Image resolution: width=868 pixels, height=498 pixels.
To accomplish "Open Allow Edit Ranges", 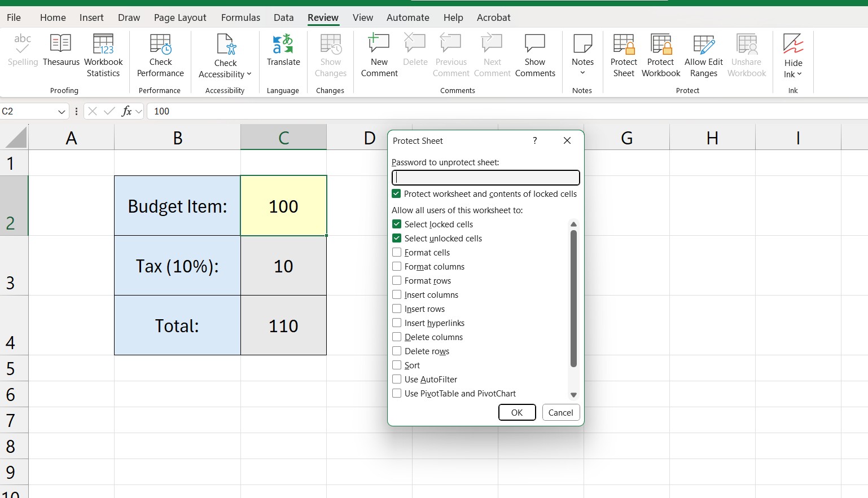I will click(703, 54).
